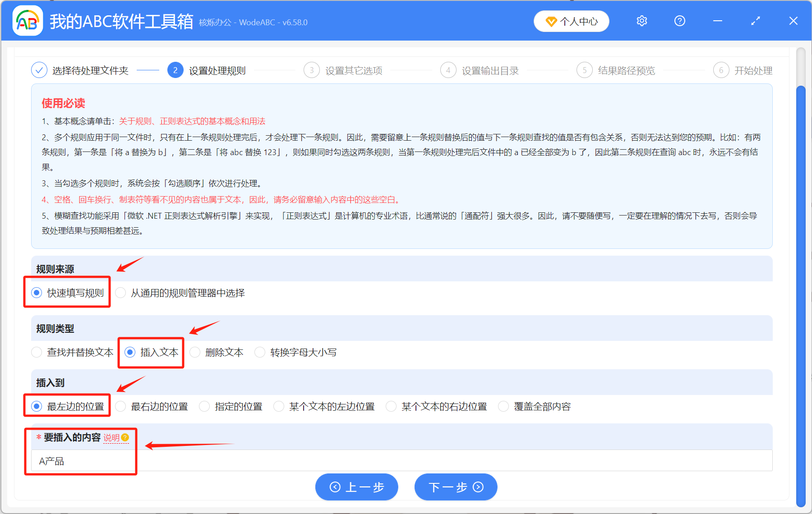Open the settings gear in the title bar

pos(641,21)
